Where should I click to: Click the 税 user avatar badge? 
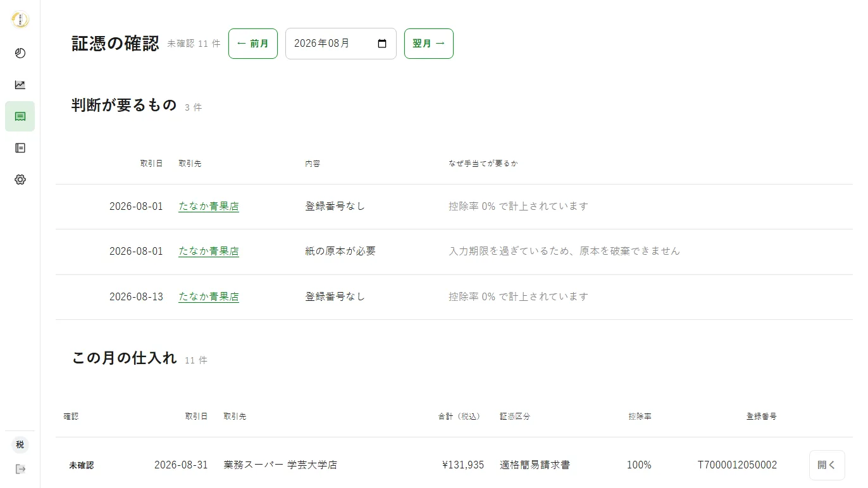click(x=20, y=444)
